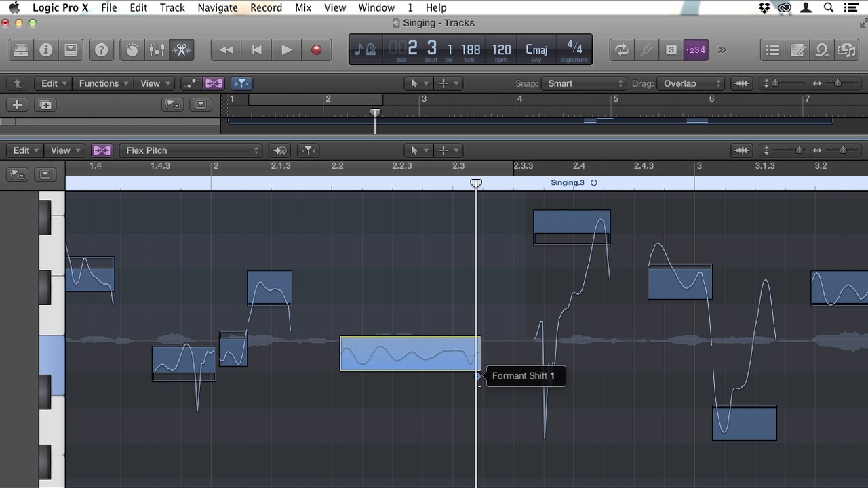The height and width of the screenshot is (488, 868).
Task: Toggle the purple count-in 1234 button
Action: tap(695, 50)
